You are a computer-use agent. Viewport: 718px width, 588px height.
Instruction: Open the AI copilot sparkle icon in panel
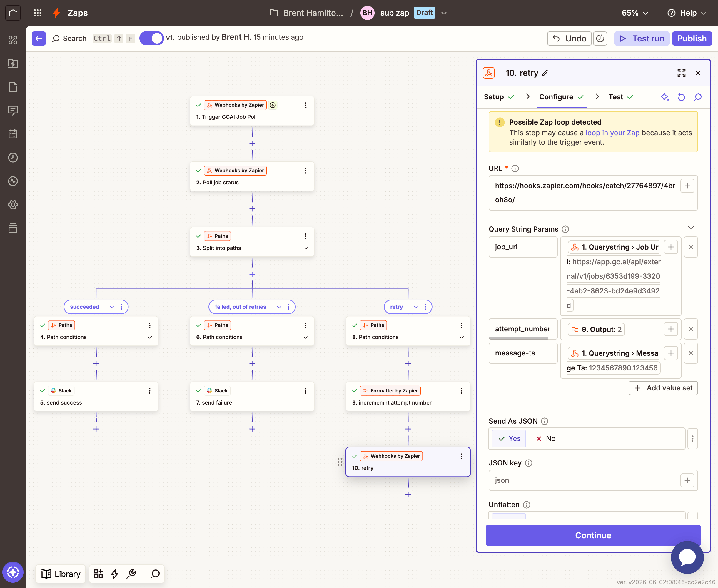664,97
